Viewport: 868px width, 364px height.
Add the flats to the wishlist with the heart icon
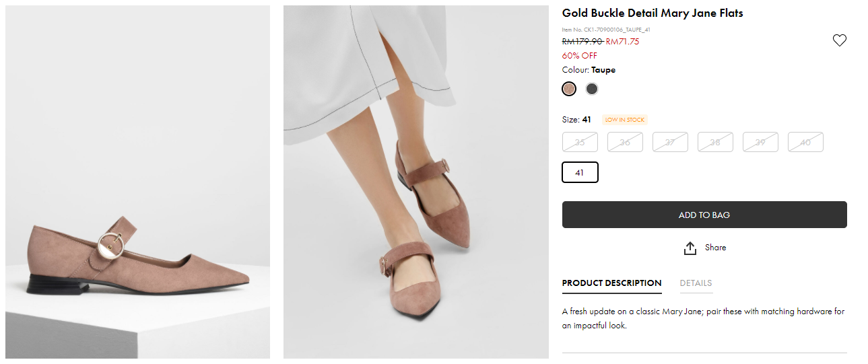[x=839, y=40]
